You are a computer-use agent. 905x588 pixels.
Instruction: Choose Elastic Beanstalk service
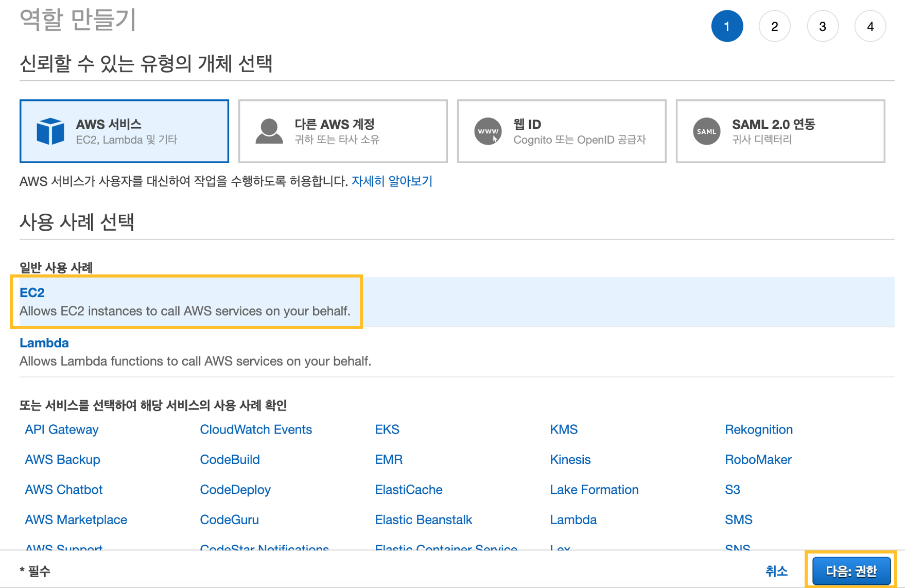423,520
